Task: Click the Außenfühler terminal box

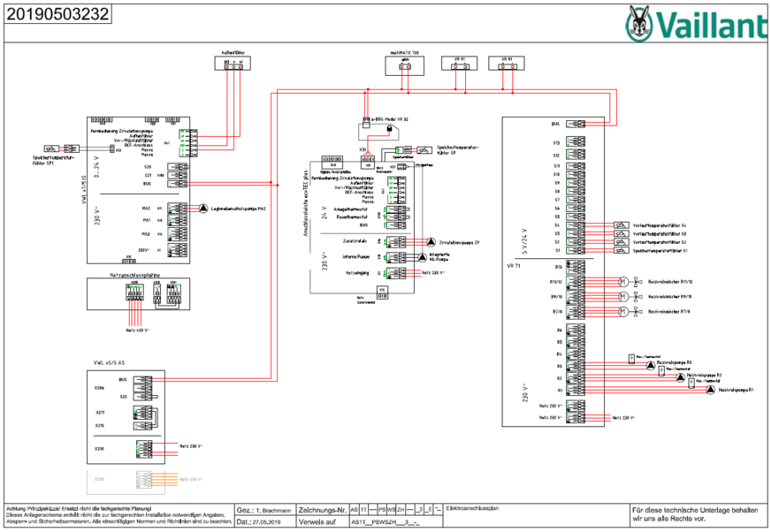Action: [233, 63]
